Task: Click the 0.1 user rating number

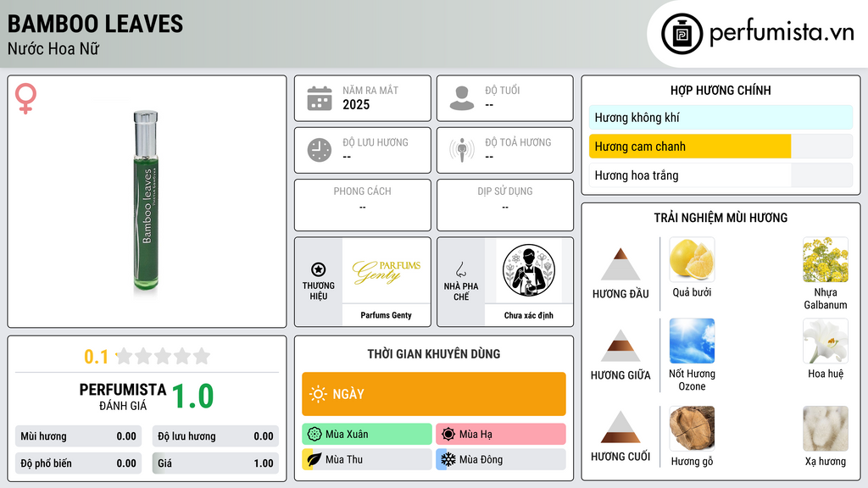Action: click(96, 357)
